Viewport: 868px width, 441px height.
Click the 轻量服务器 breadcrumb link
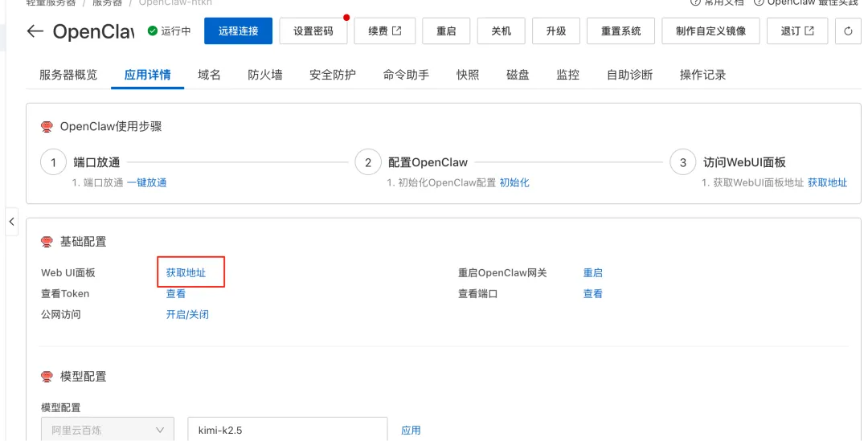click(51, 2)
